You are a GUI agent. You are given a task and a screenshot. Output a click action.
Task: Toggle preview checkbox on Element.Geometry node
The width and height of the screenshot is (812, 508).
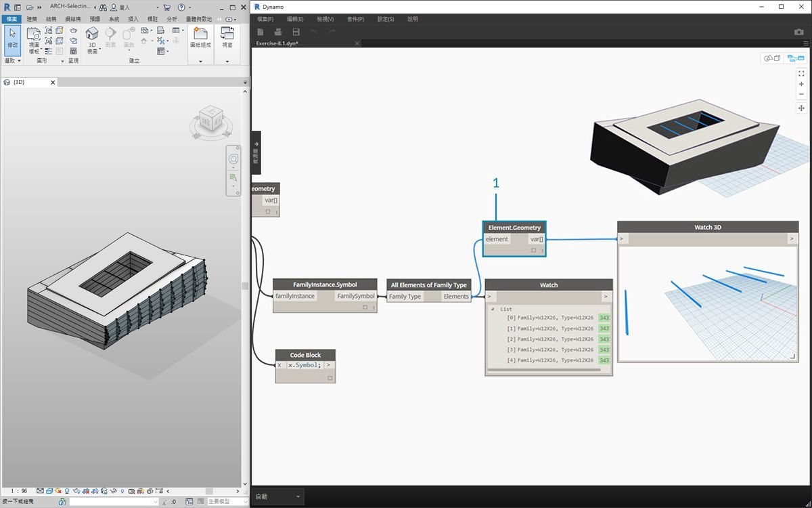[533, 250]
